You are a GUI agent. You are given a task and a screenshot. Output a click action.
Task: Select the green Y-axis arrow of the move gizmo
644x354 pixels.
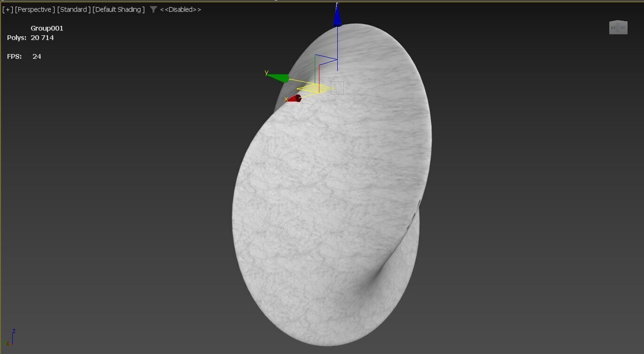tap(279, 78)
